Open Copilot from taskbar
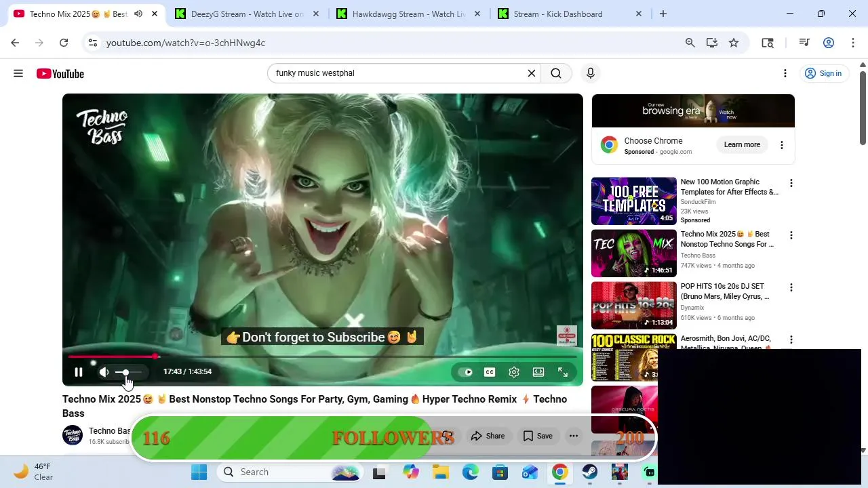 coord(411,472)
